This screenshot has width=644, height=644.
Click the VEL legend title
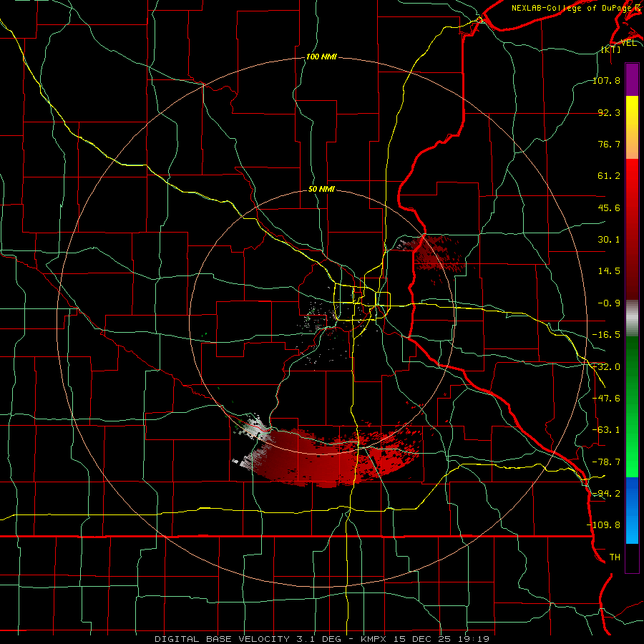pyautogui.click(x=628, y=43)
